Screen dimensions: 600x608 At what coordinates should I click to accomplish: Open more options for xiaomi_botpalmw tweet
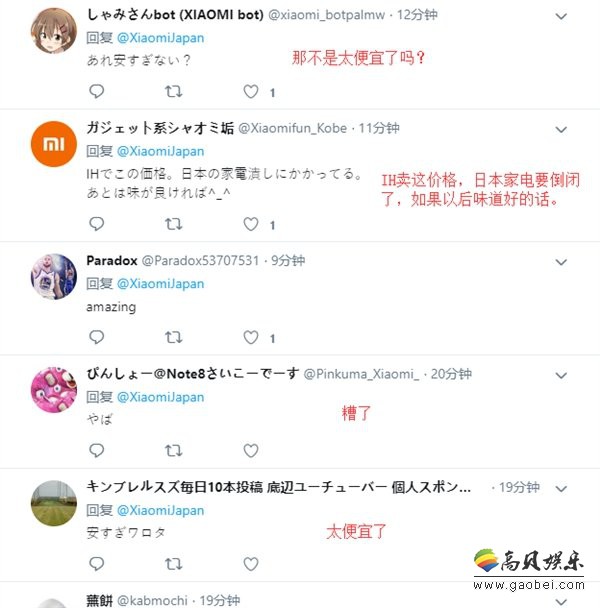click(561, 16)
